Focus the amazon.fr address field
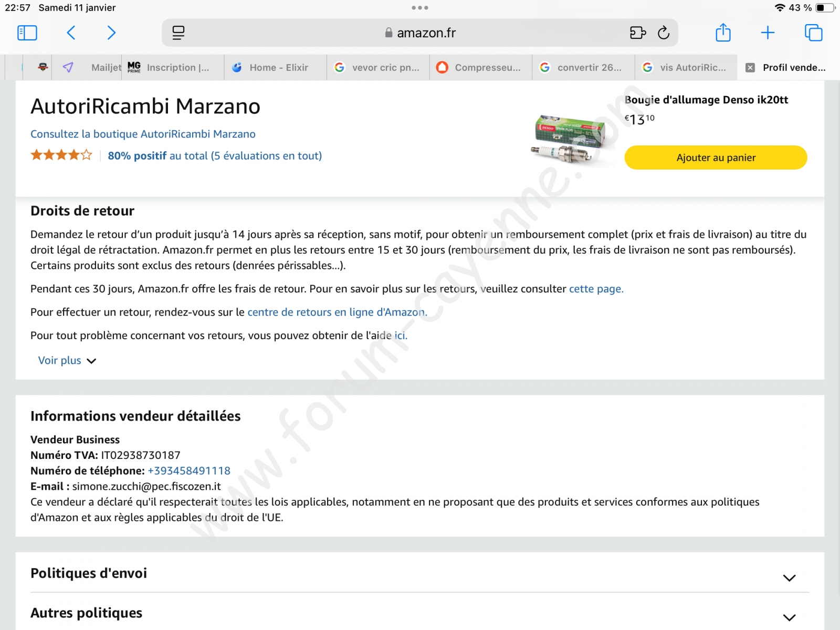The width and height of the screenshot is (840, 630). tap(420, 33)
